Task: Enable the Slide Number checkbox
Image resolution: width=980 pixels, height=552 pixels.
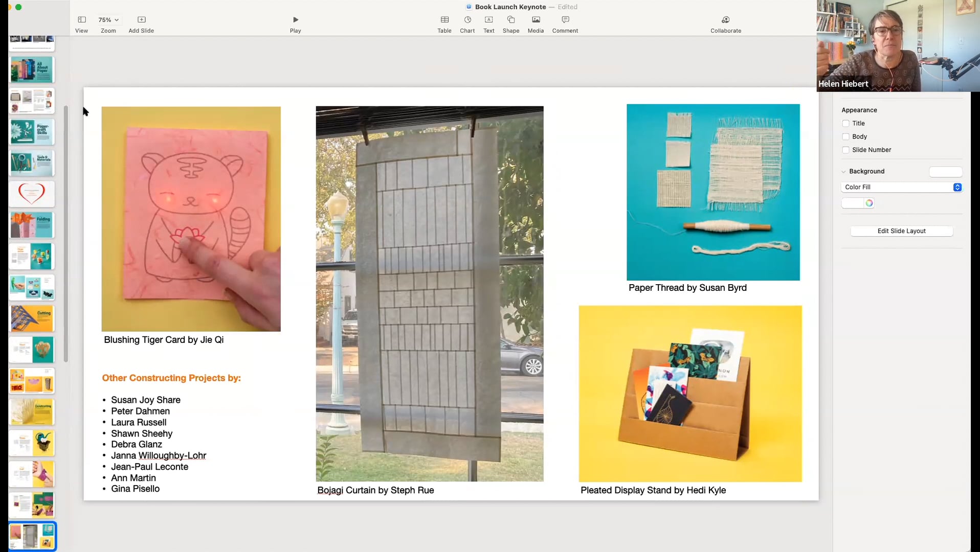Action: pos(845,150)
